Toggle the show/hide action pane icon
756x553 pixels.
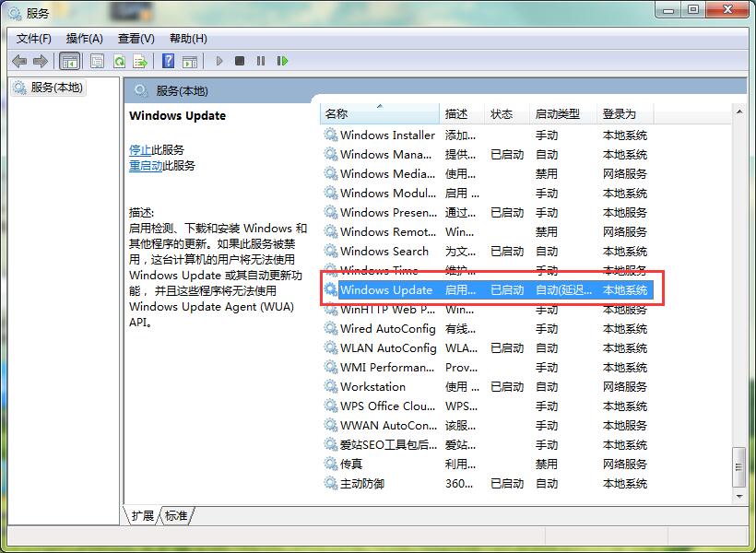pos(190,61)
